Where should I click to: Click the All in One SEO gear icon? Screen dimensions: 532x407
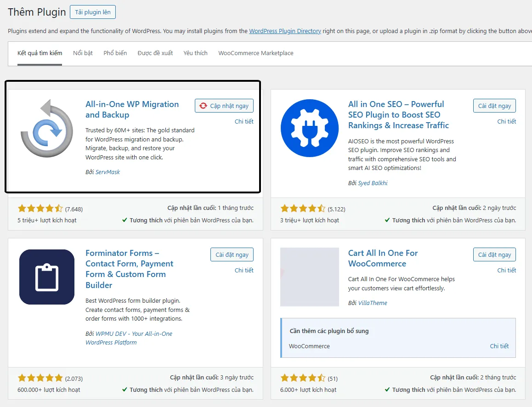tap(310, 128)
